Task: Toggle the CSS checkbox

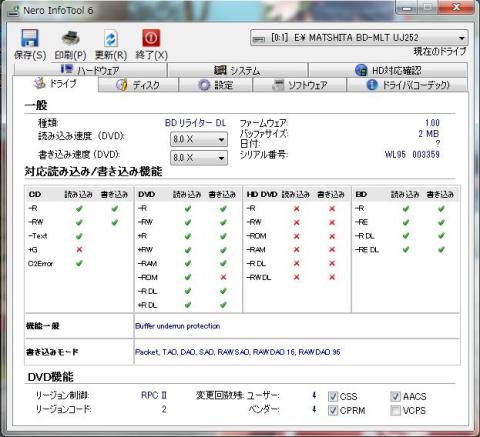Action: pyautogui.click(x=333, y=396)
